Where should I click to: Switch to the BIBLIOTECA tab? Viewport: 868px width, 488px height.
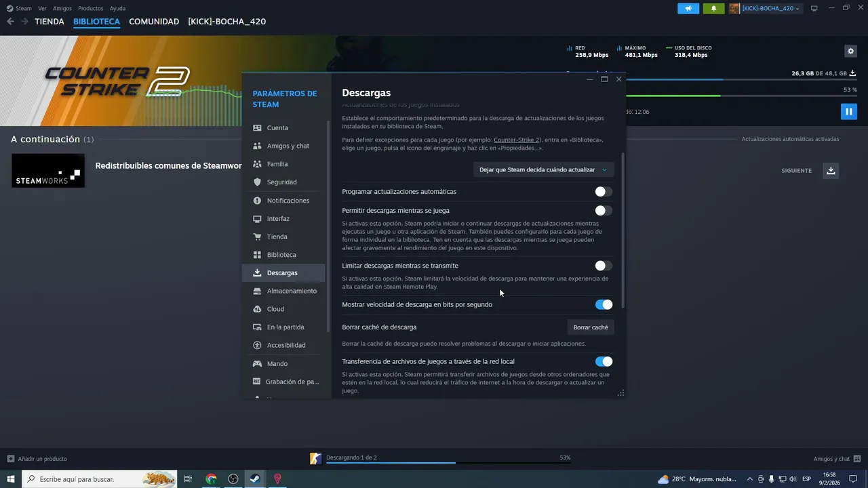point(96,22)
